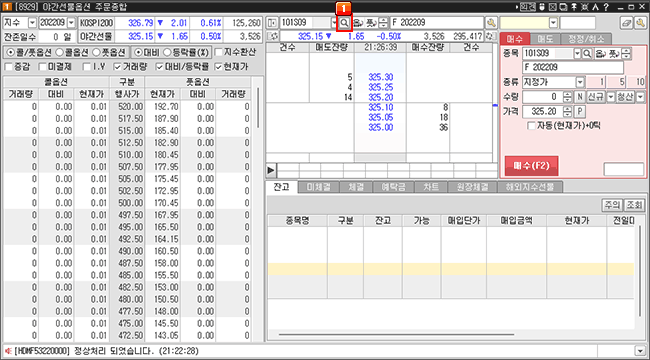
Task: Expand the arrow next to the 신규 button
Action: (610, 97)
